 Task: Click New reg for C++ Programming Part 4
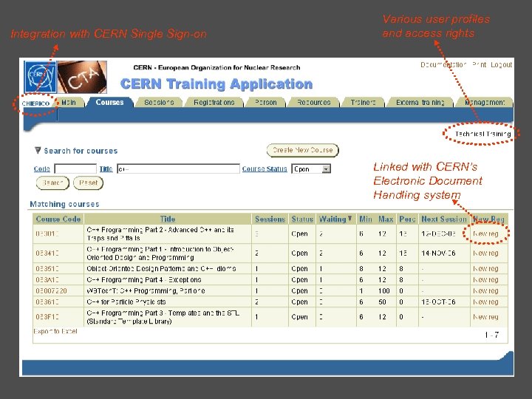(485, 280)
